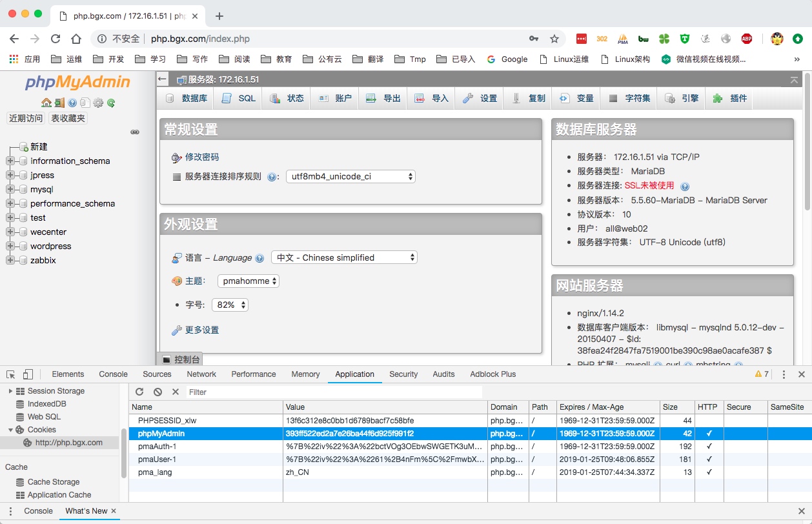Click the PMA extension icon
The image size is (812, 524).
pyautogui.click(x=623, y=39)
